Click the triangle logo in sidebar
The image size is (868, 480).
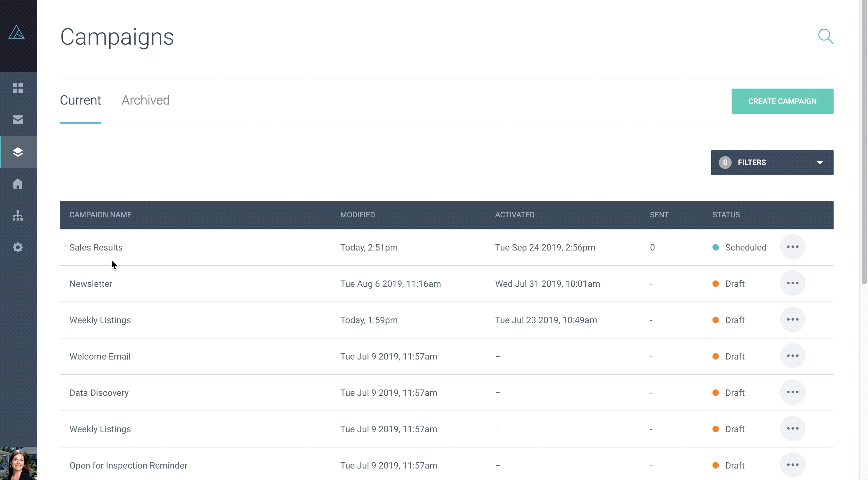click(17, 33)
